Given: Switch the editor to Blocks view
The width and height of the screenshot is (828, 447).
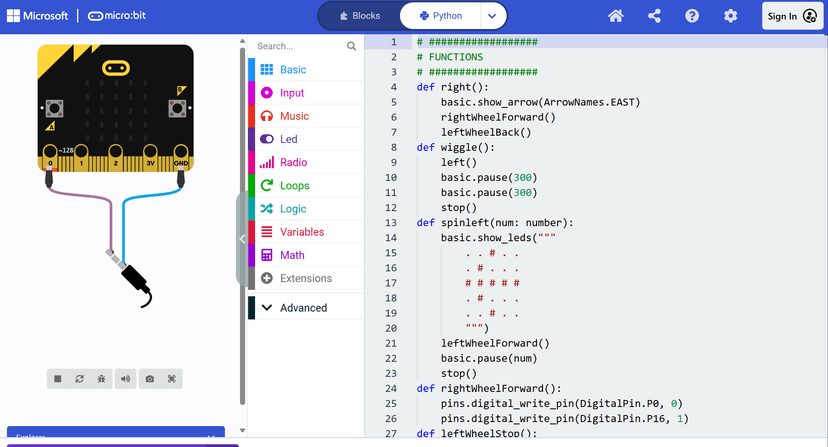Looking at the screenshot, I should 360,16.
